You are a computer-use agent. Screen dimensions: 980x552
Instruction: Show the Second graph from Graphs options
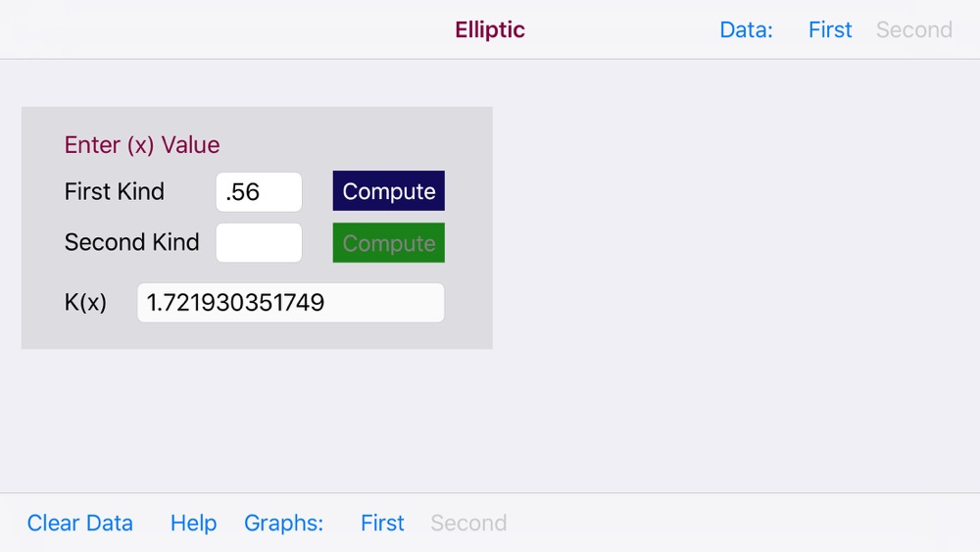468,524
